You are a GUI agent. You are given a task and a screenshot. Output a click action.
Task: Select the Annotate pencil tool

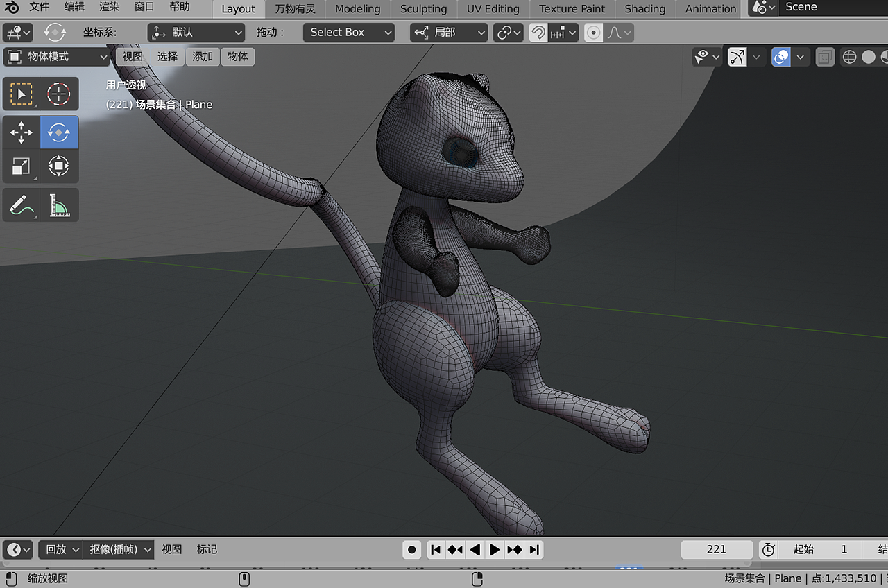pyautogui.click(x=22, y=205)
